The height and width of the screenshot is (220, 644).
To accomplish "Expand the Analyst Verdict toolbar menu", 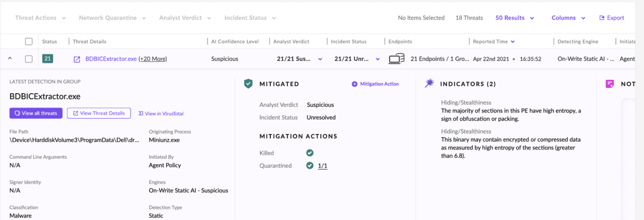I will [185, 18].
